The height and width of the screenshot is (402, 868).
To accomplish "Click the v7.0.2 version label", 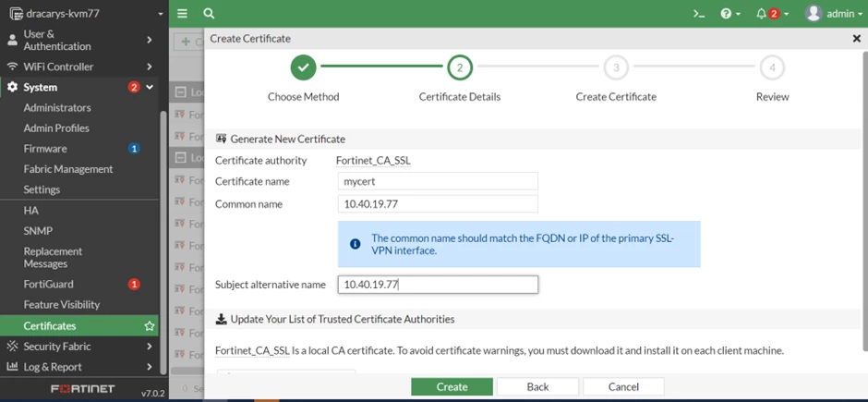I will pyautogui.click(x=152, y=393).
